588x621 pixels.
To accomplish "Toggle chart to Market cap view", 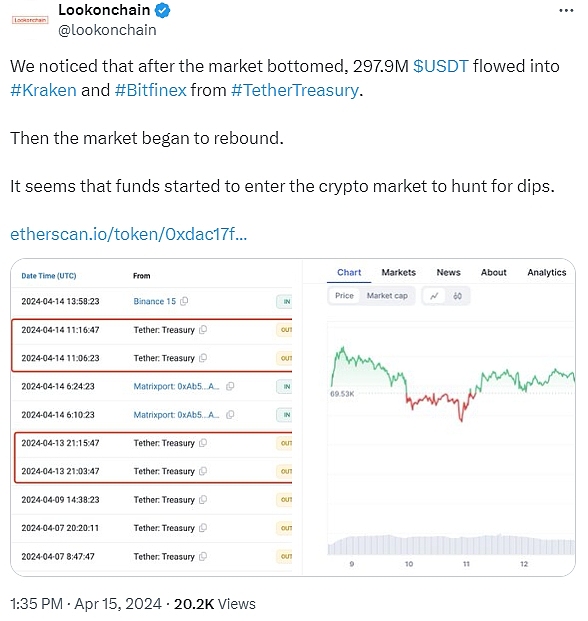I will point(387,295).
